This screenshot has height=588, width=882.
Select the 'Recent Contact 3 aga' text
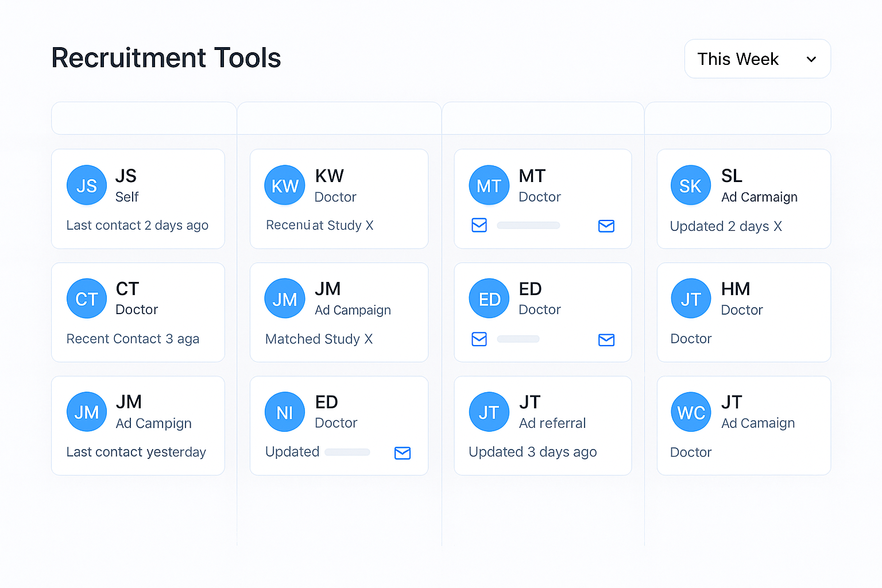tap(133, 339)
